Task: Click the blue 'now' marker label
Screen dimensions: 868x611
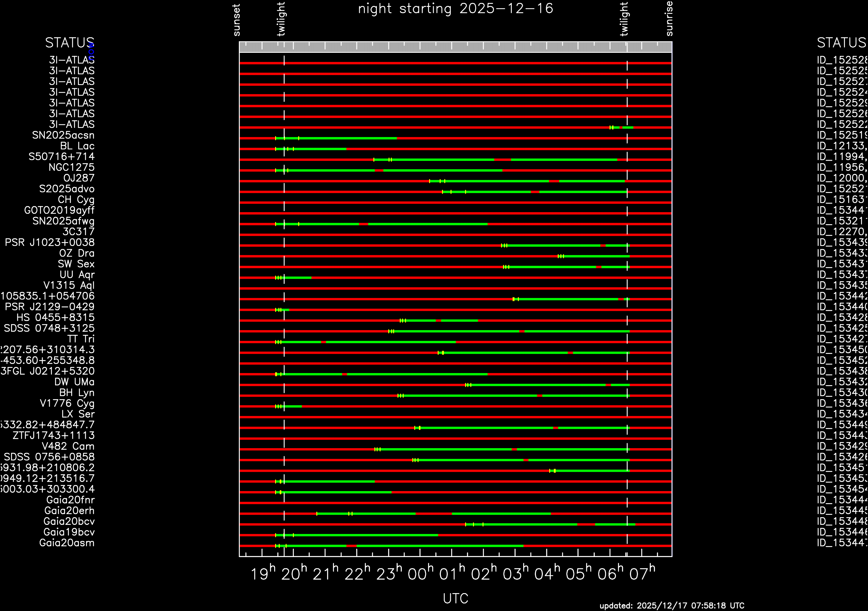Action: pyautogui.click(x=91, y=52)
